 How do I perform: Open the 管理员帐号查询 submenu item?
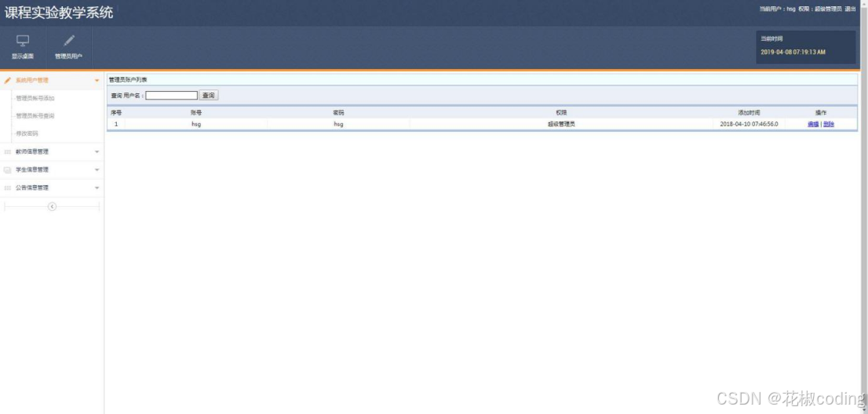tap(35, 116)
